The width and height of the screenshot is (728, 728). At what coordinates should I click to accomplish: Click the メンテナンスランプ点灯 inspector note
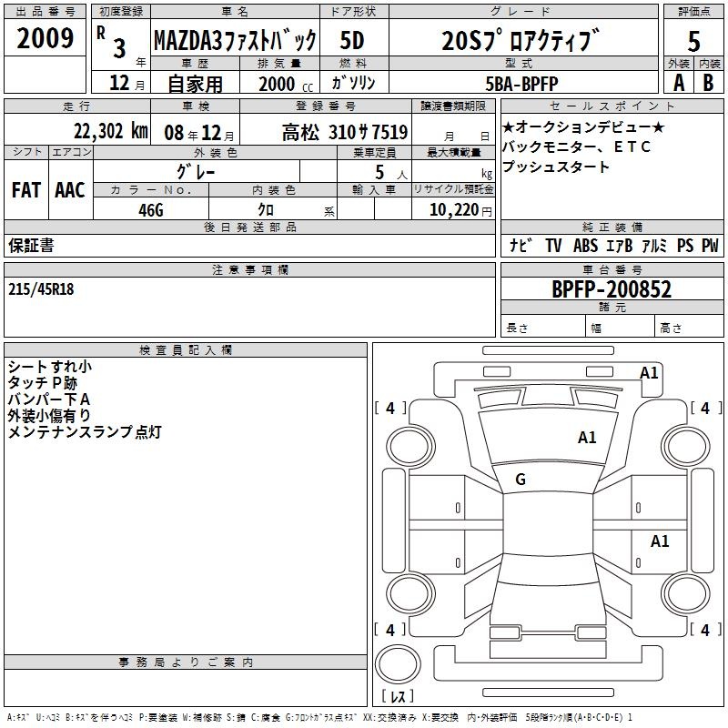[84, 432]
